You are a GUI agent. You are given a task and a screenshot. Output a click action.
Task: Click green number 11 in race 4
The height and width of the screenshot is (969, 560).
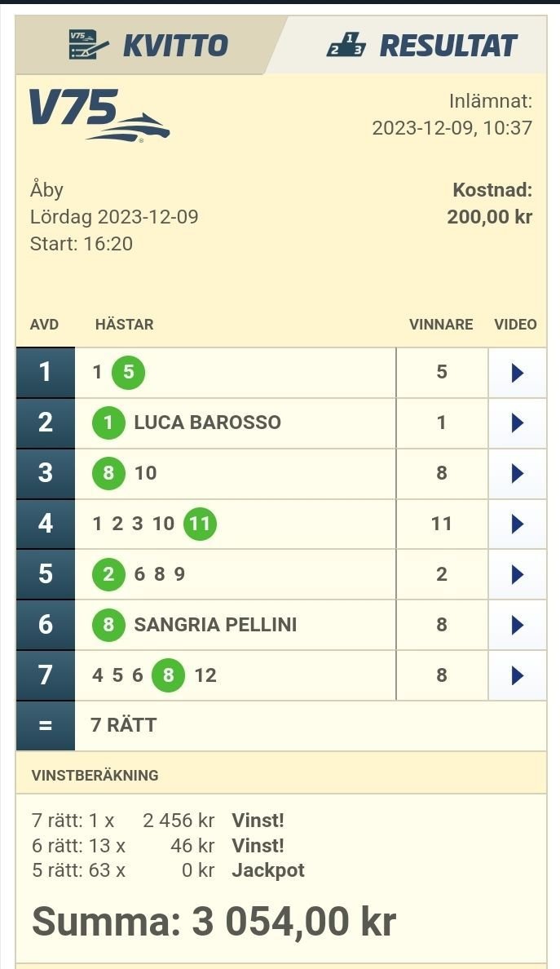199,524
